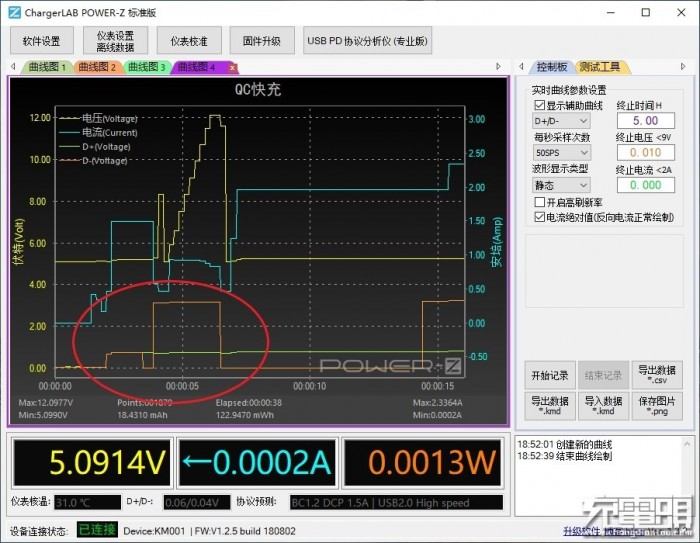Click the 31.0 ℃ temperature field

coord(88,502)
